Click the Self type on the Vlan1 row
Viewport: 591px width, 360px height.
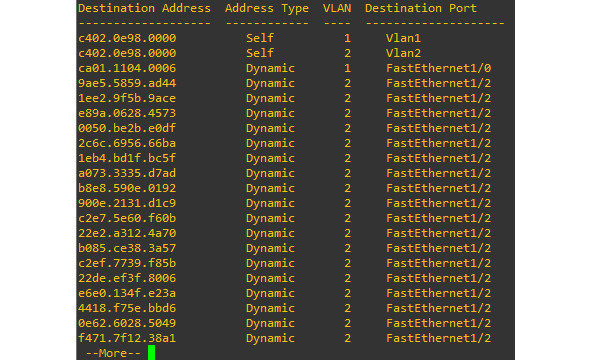tap(260, 38)
